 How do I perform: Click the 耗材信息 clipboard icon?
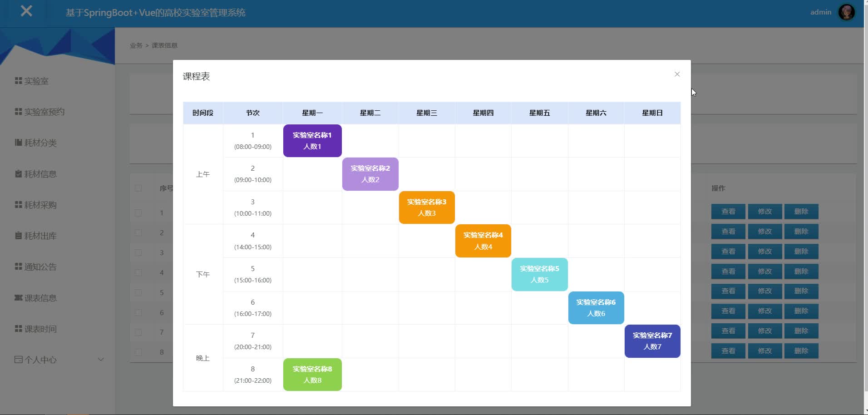[18, 174]
